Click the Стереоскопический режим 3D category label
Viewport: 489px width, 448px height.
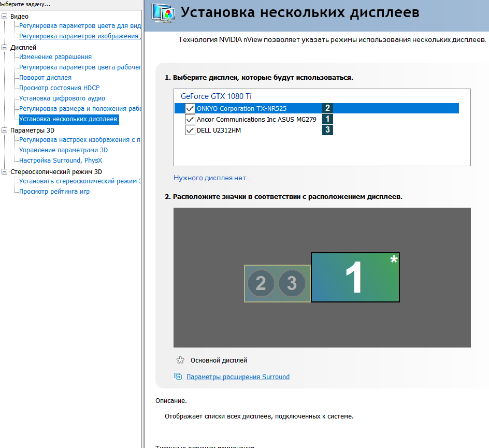[x=56, y=172]
